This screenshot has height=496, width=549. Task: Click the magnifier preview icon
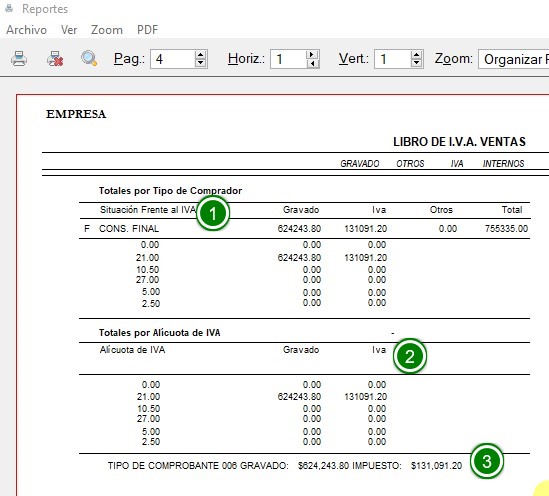(89, 58)
